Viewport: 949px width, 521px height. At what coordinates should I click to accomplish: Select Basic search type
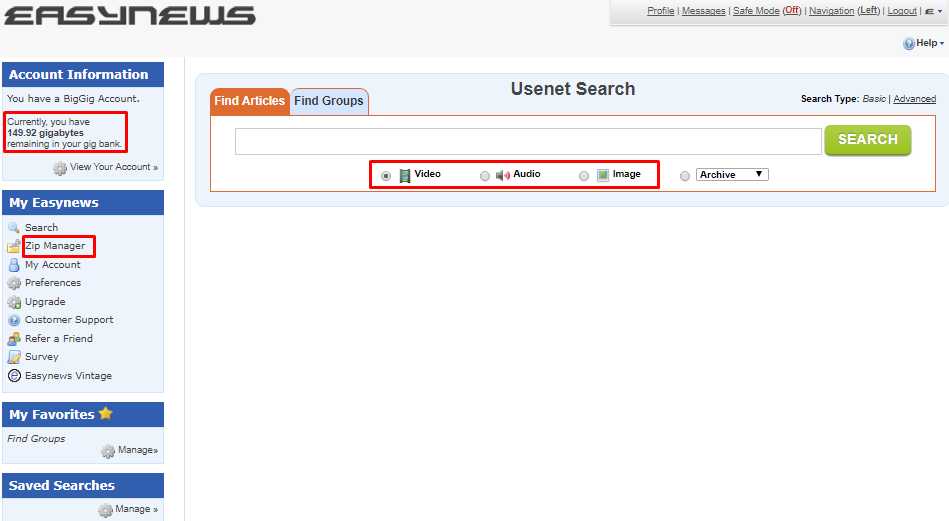[873, 99]
